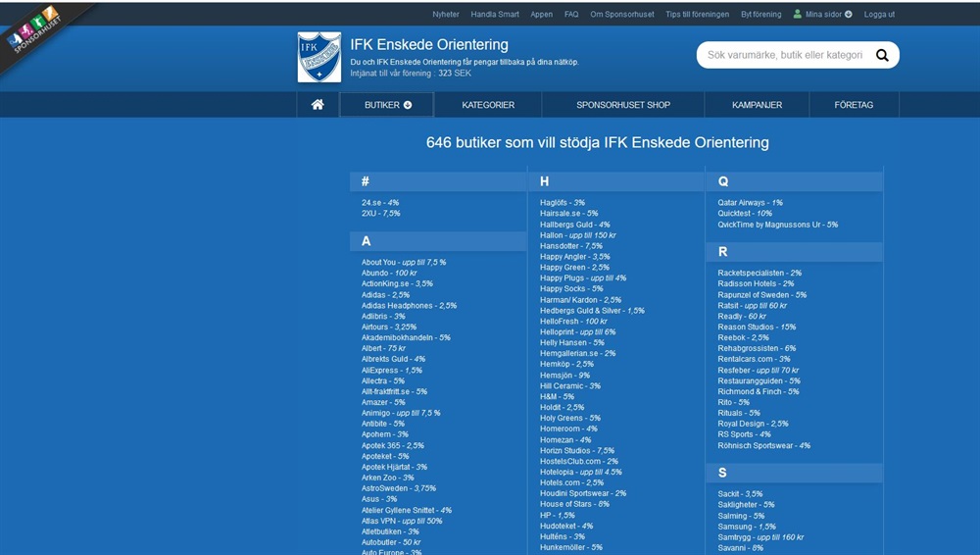Open Om Sponsorhuset

[622, 15]
